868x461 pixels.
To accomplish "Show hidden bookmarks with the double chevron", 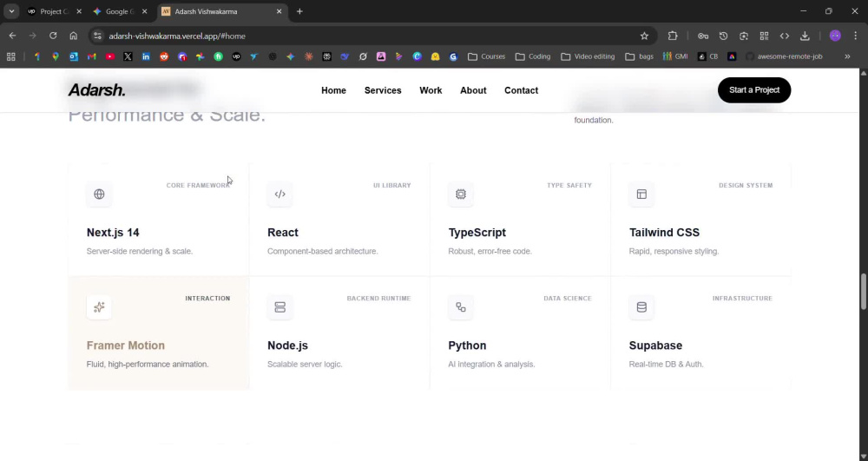I will [847, 56].
